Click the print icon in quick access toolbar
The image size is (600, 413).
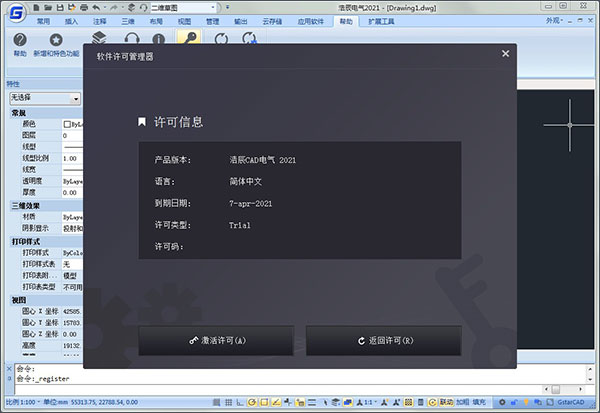[x=86, y=6]
